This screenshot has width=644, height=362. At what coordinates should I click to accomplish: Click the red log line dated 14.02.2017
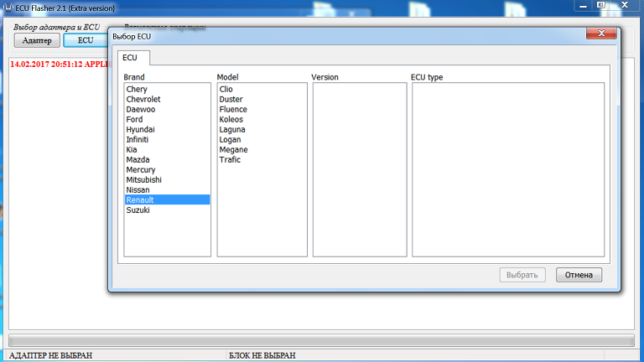coord(59,65)
